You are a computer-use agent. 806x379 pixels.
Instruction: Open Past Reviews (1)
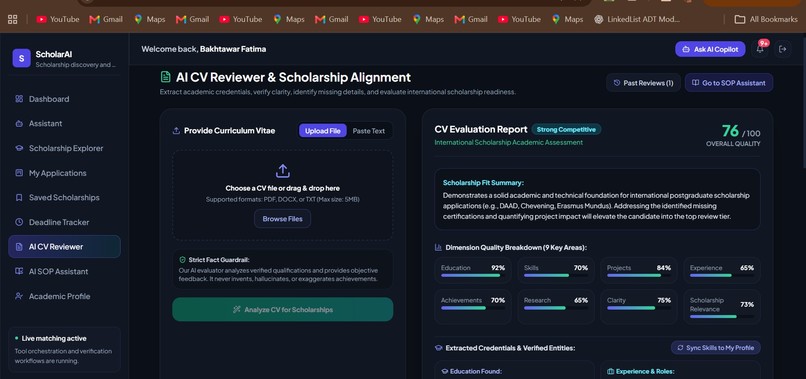643,83
